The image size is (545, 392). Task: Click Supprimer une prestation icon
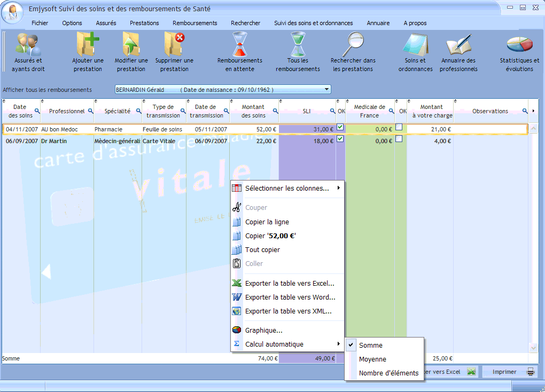[174, 44]
